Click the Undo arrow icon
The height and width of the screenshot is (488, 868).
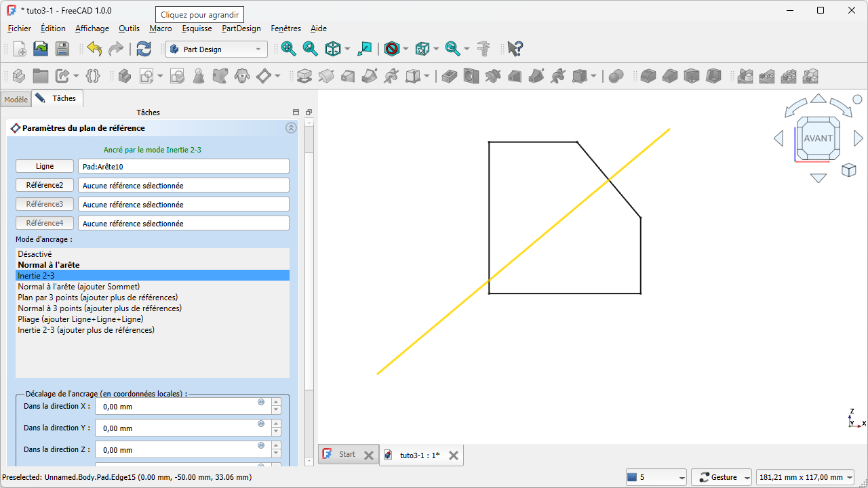[94, 49]
